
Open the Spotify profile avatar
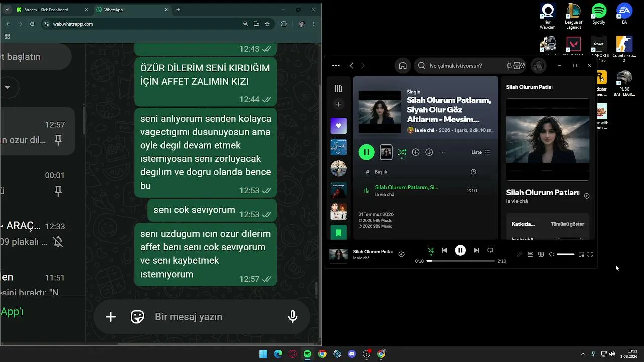click(539, 66)
